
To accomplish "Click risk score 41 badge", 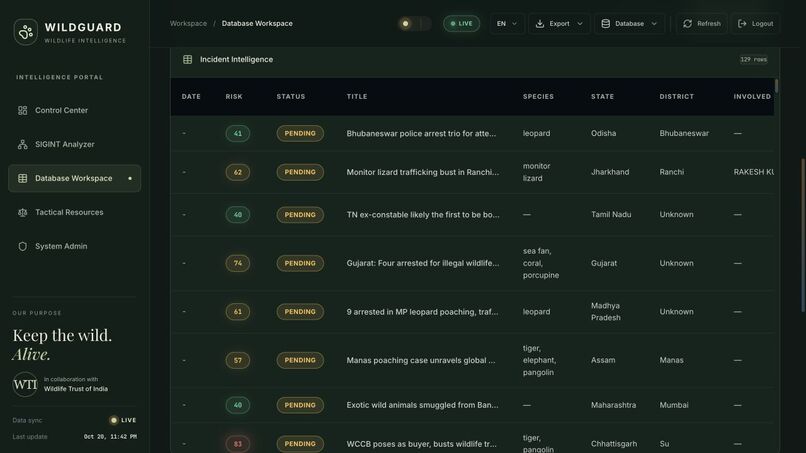I will tap(237, 134).
